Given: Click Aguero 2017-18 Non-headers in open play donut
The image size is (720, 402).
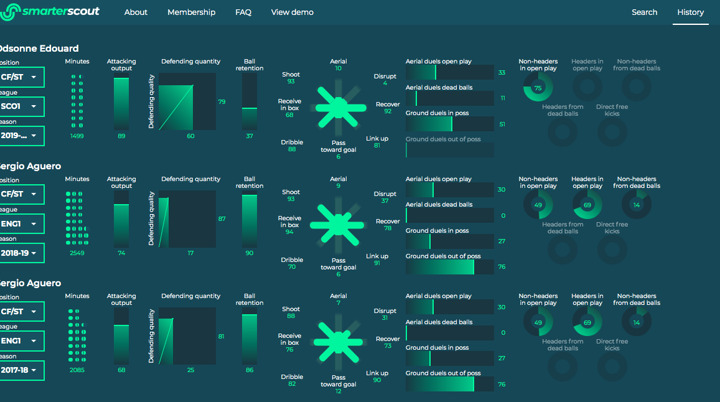Looking at the screenshot, I should pos(538,322).
